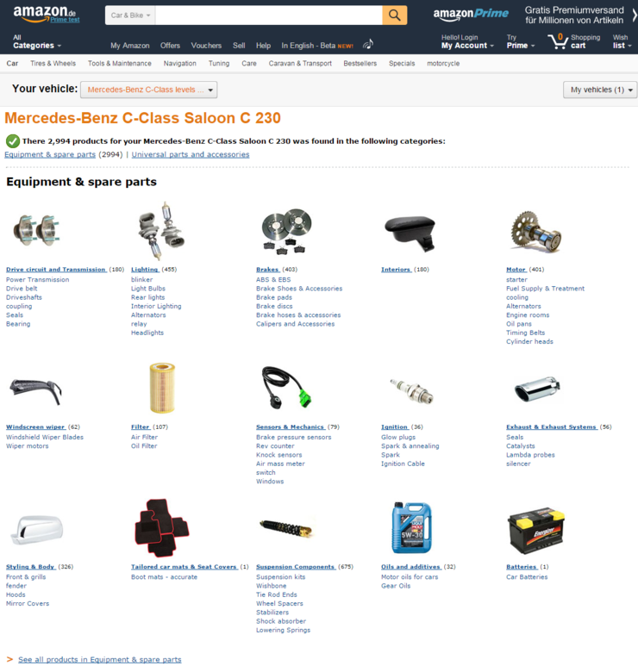Image resolution: width=638 pixels, height=672 pixels.
Task: Follow the Universal parts and accessories link
Action: pos(191,154)
